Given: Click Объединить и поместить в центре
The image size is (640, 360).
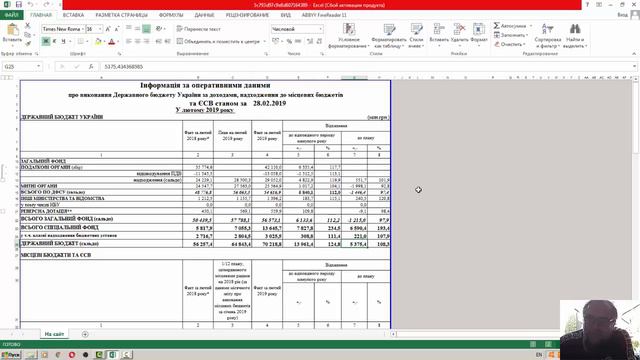Looking at the screenshot, I should [x=218, y=41].
